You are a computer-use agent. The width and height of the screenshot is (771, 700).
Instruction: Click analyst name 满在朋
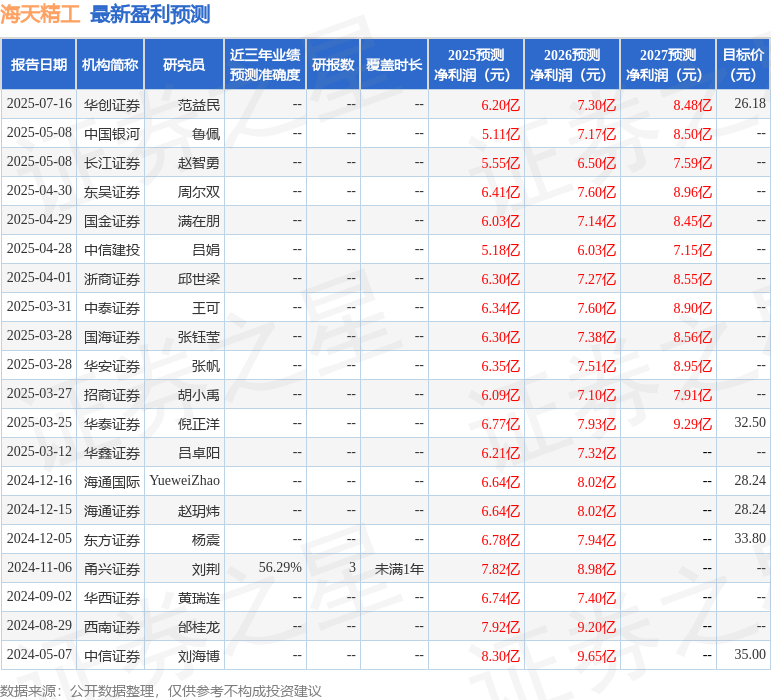coord(199,221)
